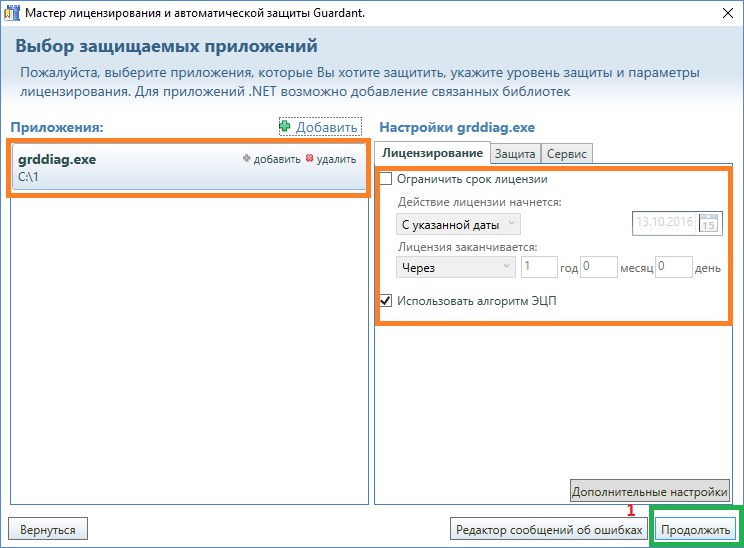Click the 13.10.2016 date field
The width and height of the screenshot is (744, 548).
(x=664, y=223)
